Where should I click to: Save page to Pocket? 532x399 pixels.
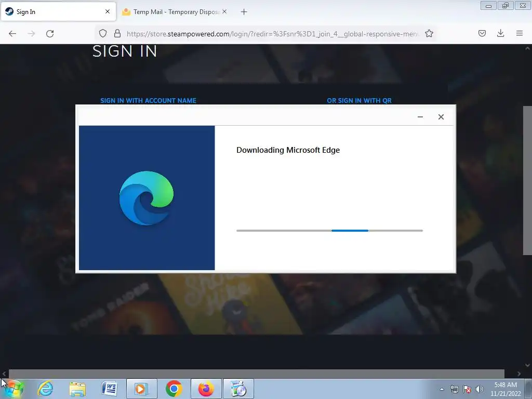pyautogui.click(x=482, y=33)
